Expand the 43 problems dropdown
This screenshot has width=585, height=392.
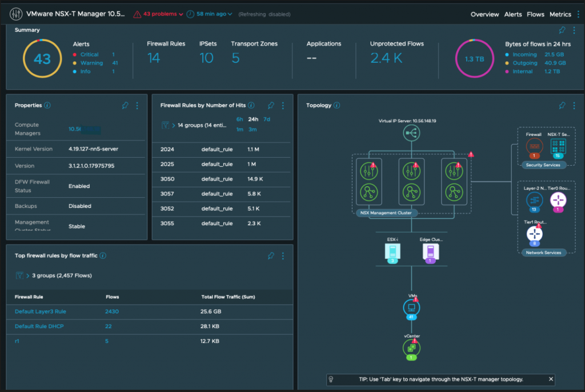click(159, 14)
